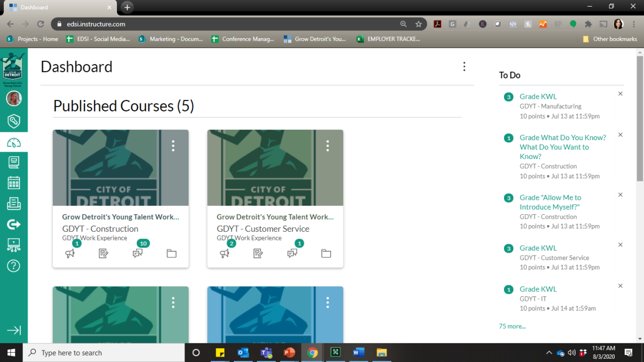
Task: Click the Windows taskbar search box
Action: pos(104,353)
